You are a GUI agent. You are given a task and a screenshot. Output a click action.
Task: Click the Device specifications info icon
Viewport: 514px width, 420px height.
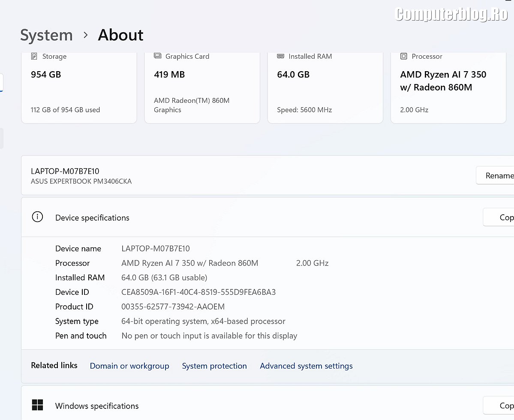tap(37, 217)
